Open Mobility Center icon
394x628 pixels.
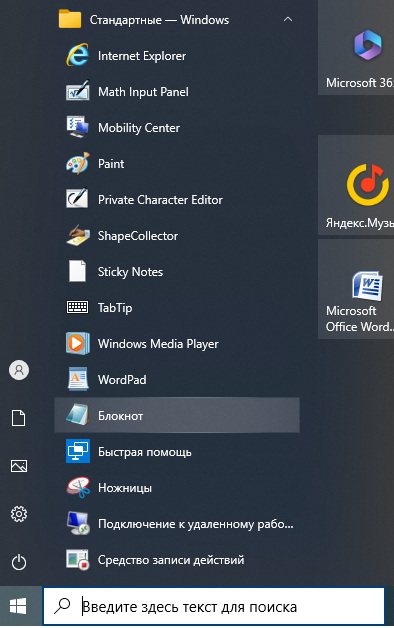pos(77,127)
